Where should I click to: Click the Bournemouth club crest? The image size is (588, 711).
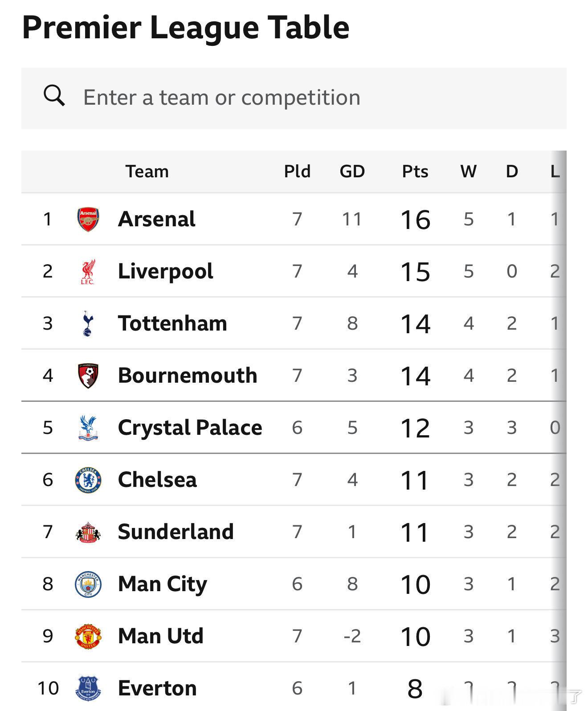[88, 376]
